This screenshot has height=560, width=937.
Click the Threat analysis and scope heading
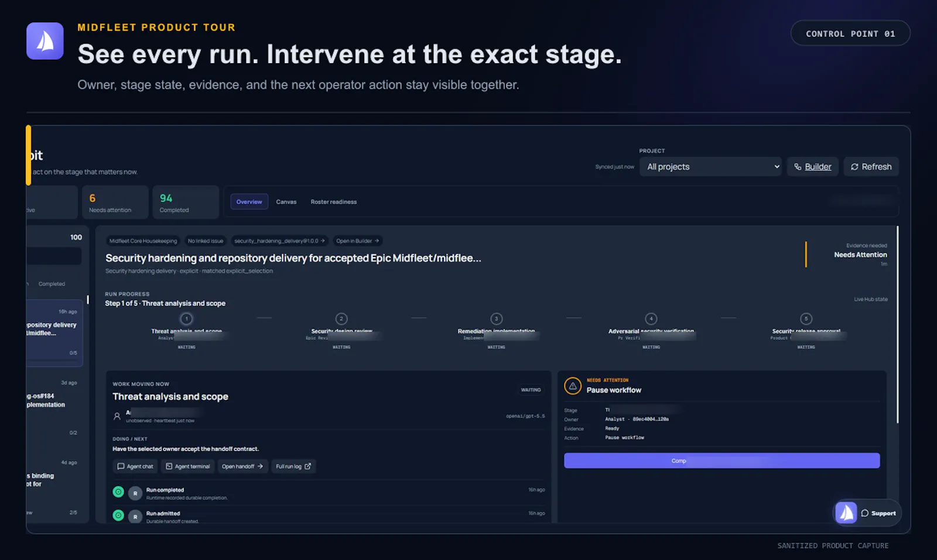[x=170, y=397]
